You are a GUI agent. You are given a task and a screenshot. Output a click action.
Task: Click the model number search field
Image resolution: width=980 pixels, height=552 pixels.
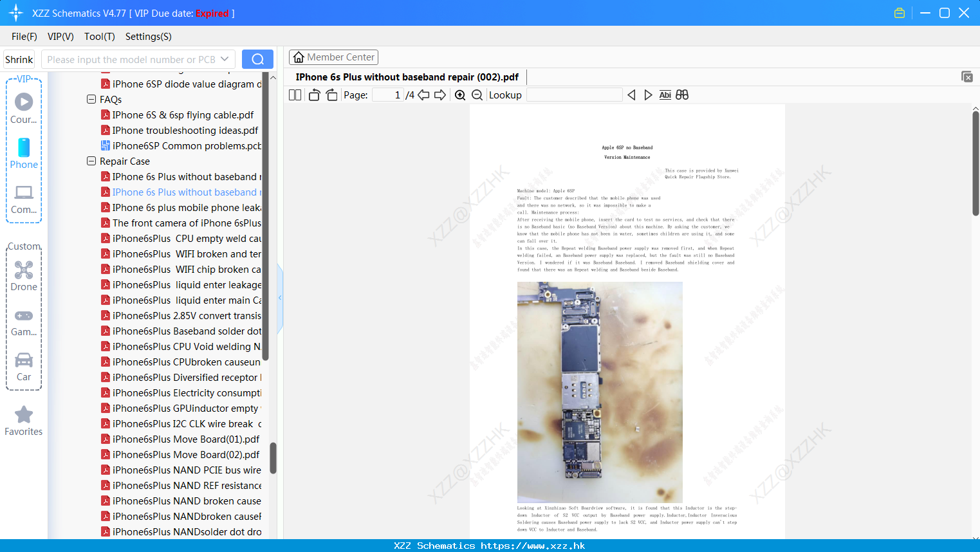coord(131,59)
